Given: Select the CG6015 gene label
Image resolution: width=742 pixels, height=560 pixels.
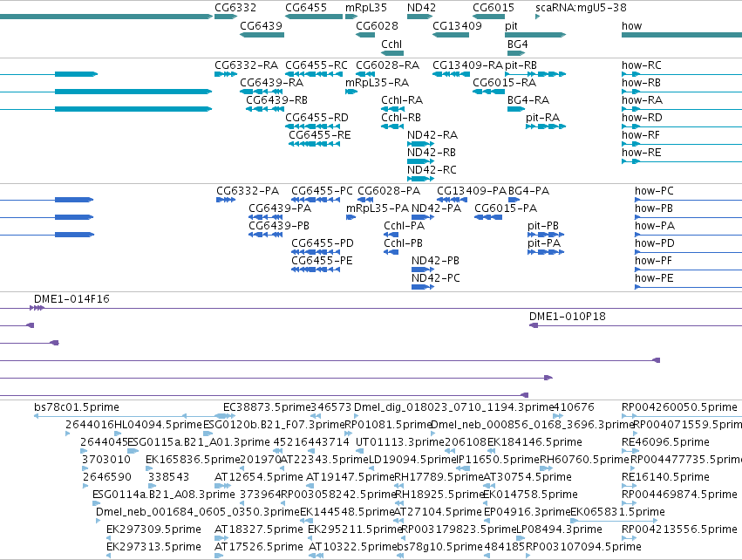Looking at the screenshot, I should pos(494,8).
